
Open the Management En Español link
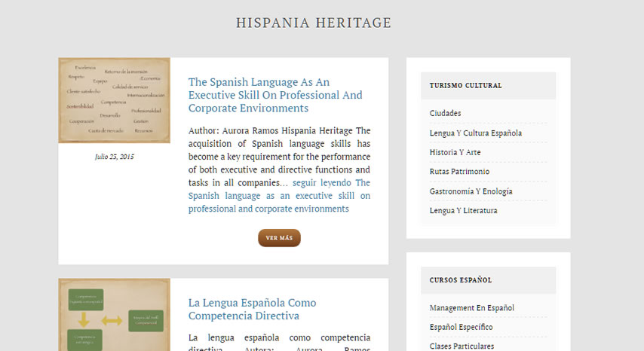coord(472,307)
